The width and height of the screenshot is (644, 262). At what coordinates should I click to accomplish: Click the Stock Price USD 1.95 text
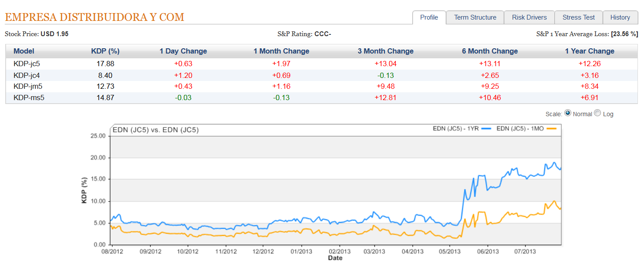[37, 34]
